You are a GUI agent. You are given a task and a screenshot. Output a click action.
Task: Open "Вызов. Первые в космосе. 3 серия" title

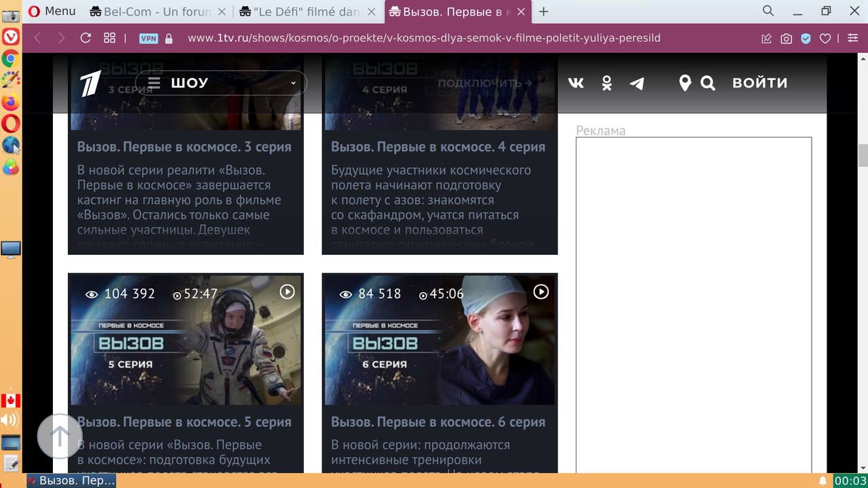pos(184,147)
